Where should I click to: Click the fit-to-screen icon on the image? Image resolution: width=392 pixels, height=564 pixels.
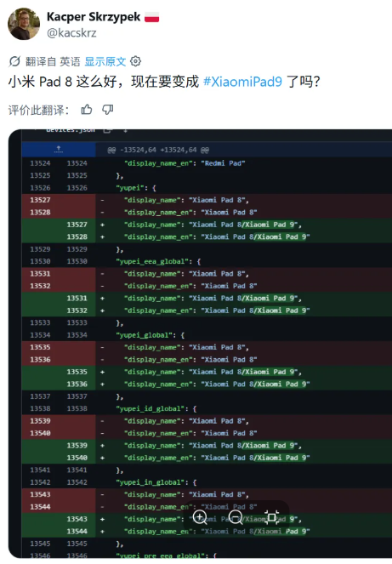pos(271,517)
